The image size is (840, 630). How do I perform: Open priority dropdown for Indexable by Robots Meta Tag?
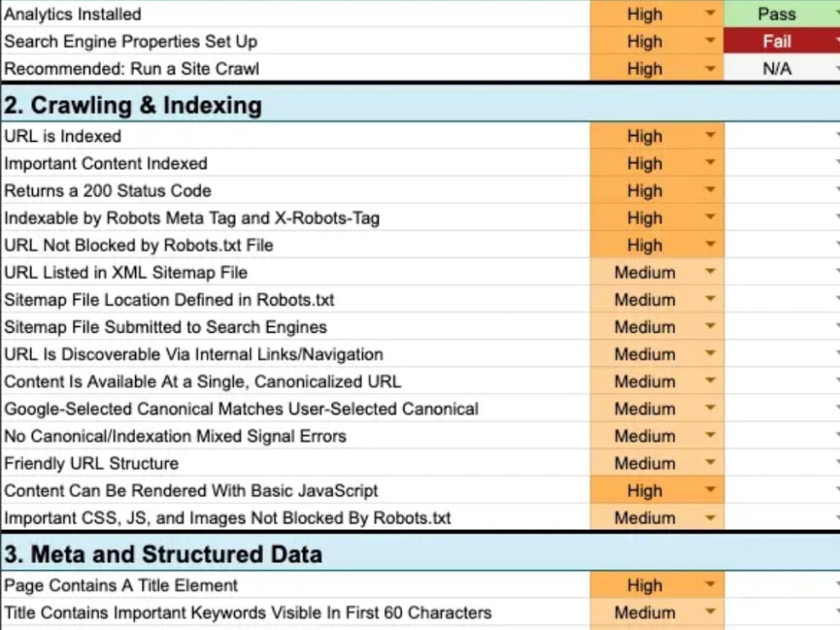[x=711, y=218]
